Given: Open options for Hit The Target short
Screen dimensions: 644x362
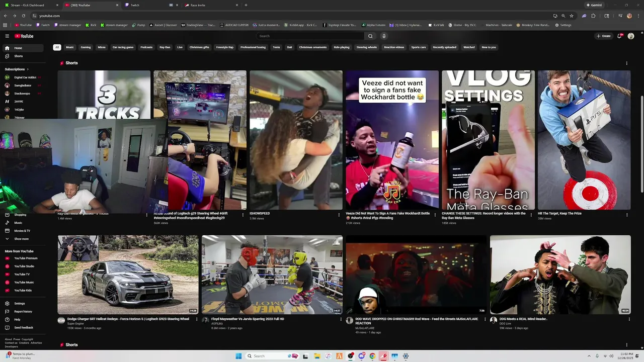Looking at the screenshot, I should pos(627,215).
